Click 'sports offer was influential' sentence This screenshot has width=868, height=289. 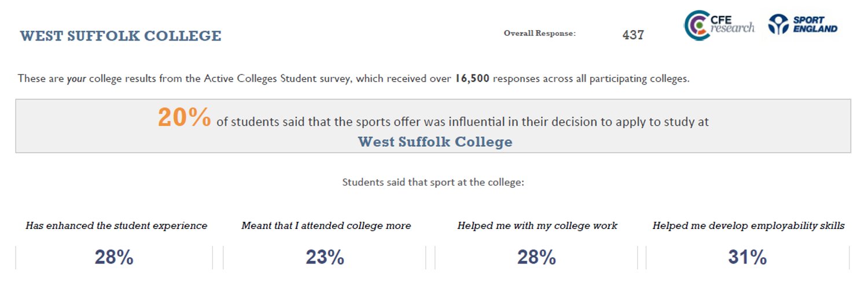(462, 122)
